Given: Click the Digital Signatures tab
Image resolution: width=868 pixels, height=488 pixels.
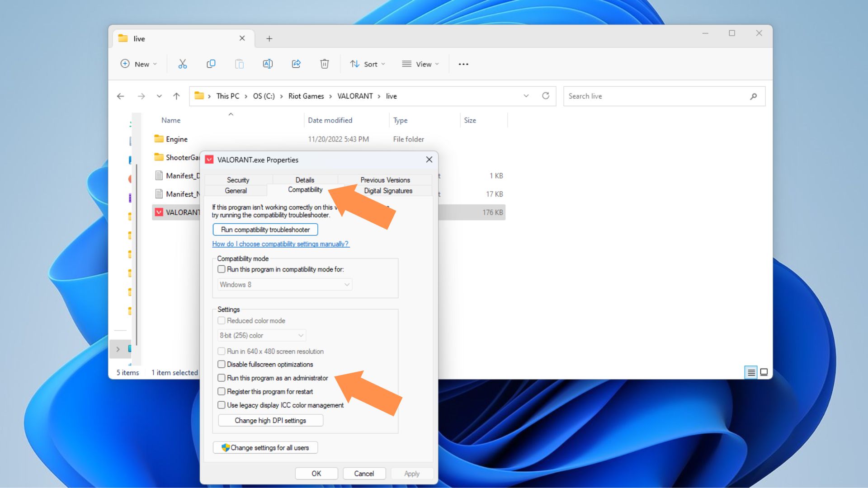Looking at the screenshot, I should pos(388,191).
